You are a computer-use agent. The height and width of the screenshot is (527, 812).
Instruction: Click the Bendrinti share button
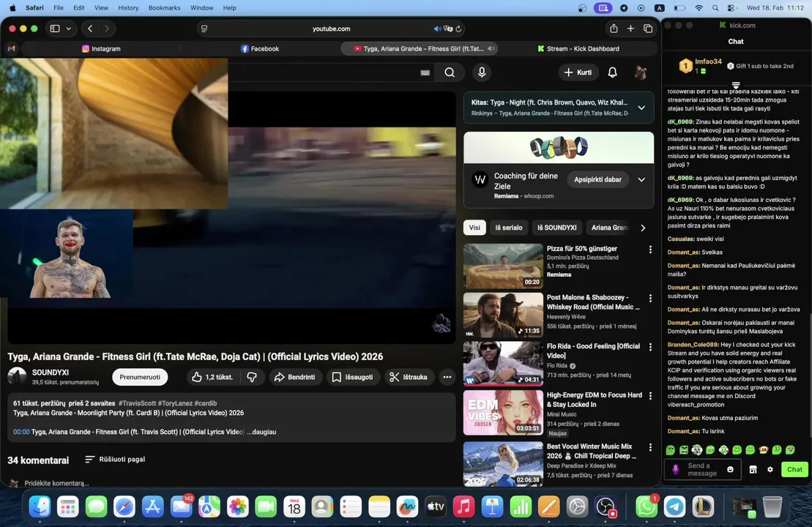[294, 377]
